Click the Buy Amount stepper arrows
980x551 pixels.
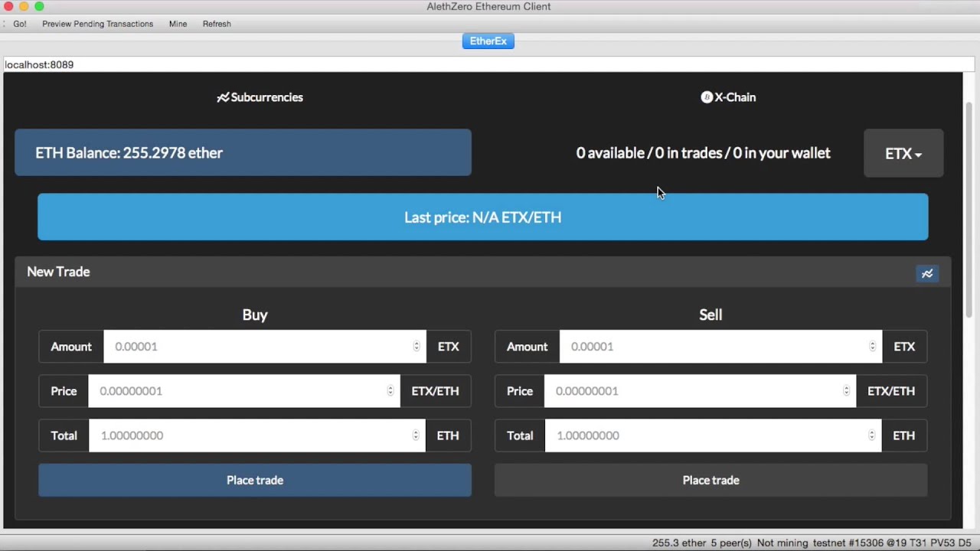pos(416,347)
